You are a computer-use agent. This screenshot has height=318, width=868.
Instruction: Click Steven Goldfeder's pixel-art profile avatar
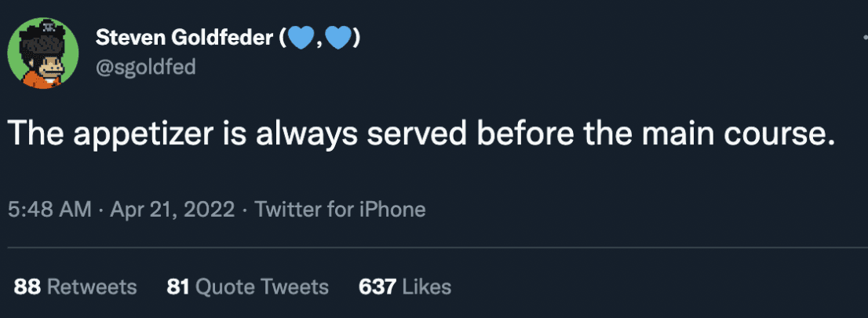point(43,53)
